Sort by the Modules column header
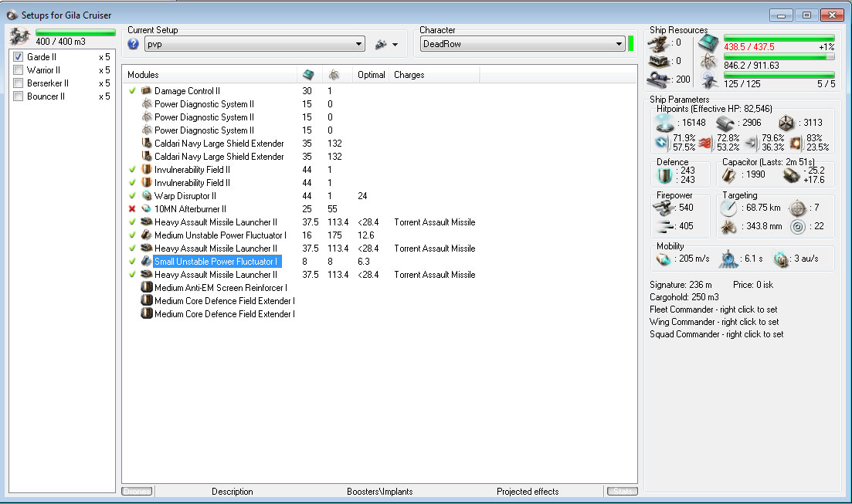Image resolution: width=852 pixels, height=504 pixels. pos(210,74)
